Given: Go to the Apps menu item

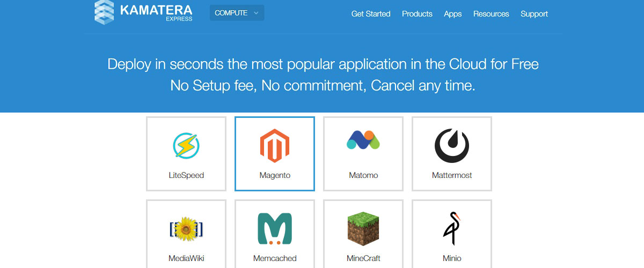Looking at the screenshot, I should (453, 14).
